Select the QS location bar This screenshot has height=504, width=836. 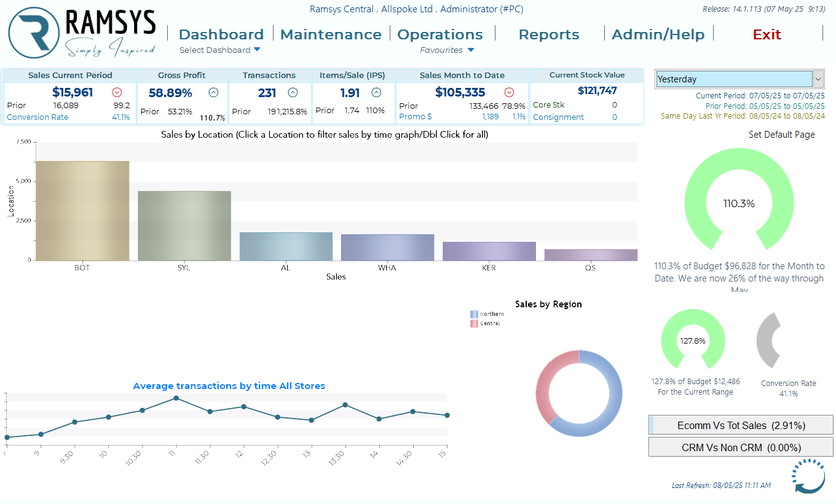click(x=591, y=255)
